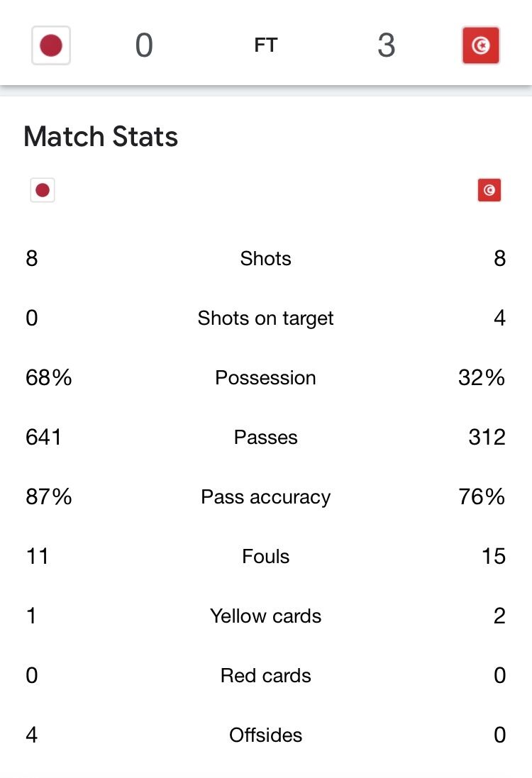532x778 pixels.
Task: Select the Offsides stat label
Action: (265, 735)
